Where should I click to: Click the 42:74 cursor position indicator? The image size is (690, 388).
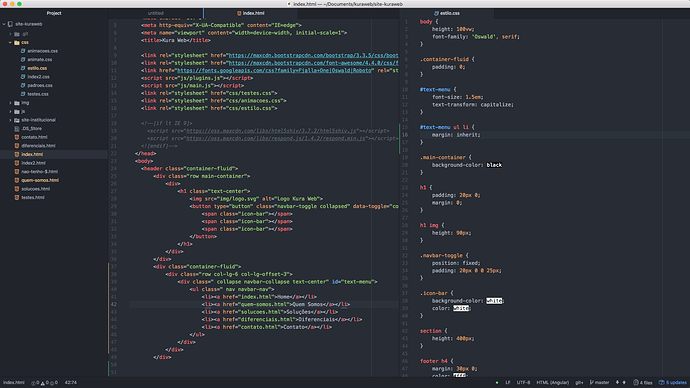[x=71, y=383]
